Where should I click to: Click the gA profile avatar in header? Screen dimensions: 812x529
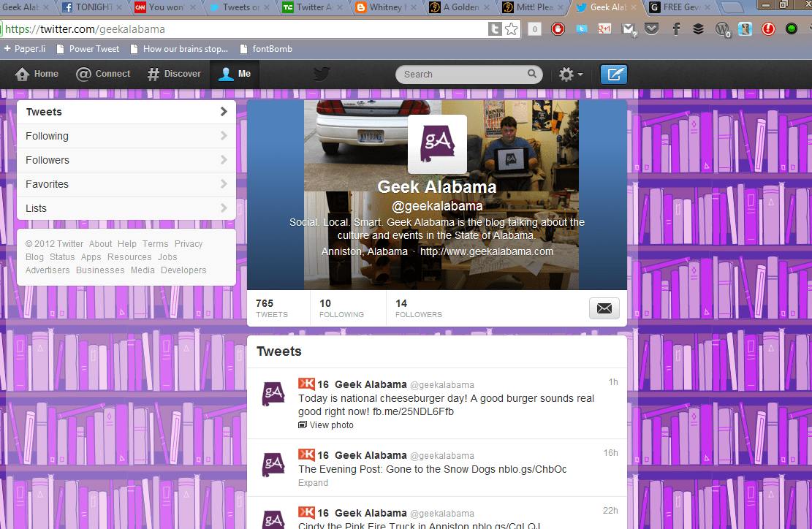[438, 144]
